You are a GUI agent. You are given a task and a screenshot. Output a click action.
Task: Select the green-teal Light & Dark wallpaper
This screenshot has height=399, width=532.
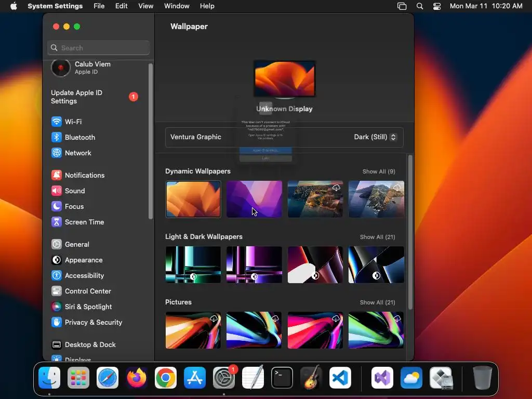tap(193, 264)
